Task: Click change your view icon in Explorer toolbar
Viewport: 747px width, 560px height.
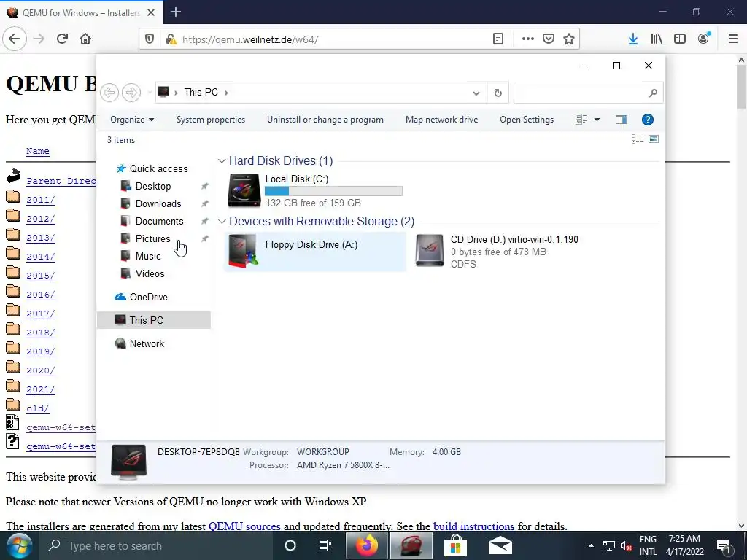Action: (x=581, y=120)
